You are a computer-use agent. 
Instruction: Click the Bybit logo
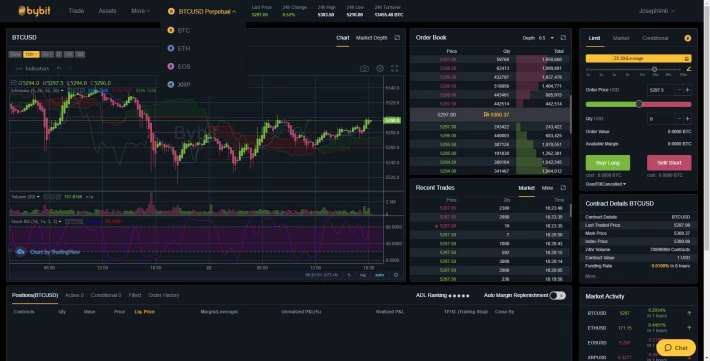34,11
